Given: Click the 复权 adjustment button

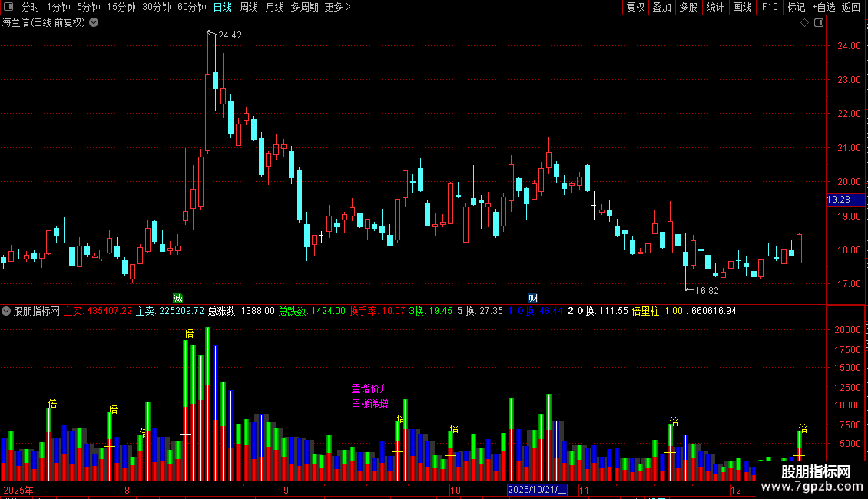Looking at the screenshot, I should pos(635,7).
